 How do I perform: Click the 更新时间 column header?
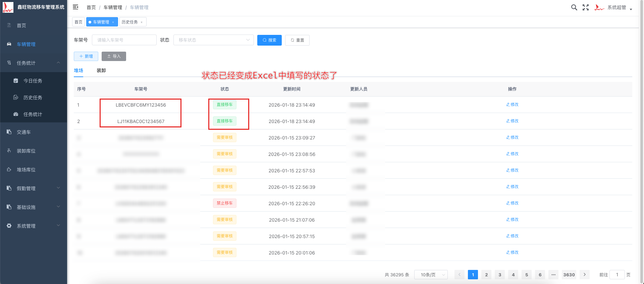[x=292, y=89]
